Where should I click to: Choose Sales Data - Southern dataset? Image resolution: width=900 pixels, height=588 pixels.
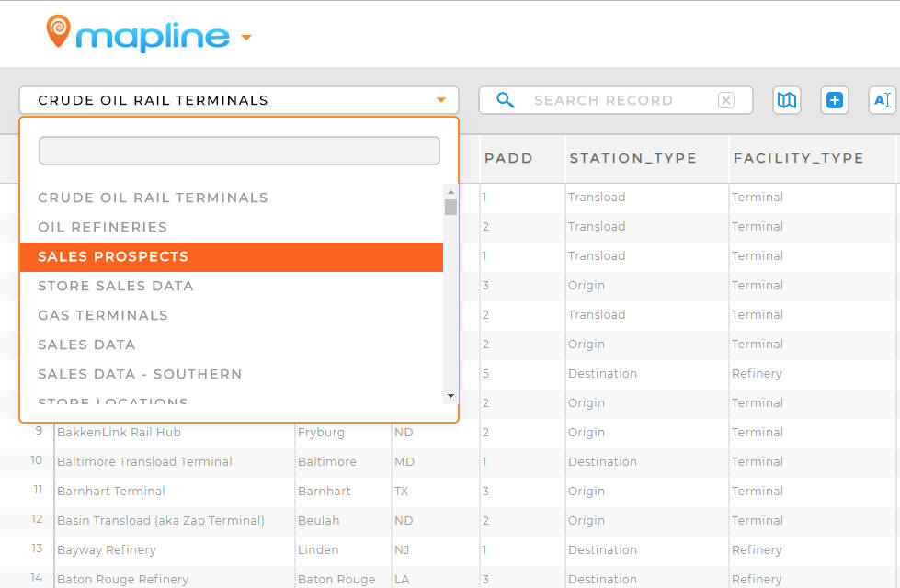(x=232, y=374)
